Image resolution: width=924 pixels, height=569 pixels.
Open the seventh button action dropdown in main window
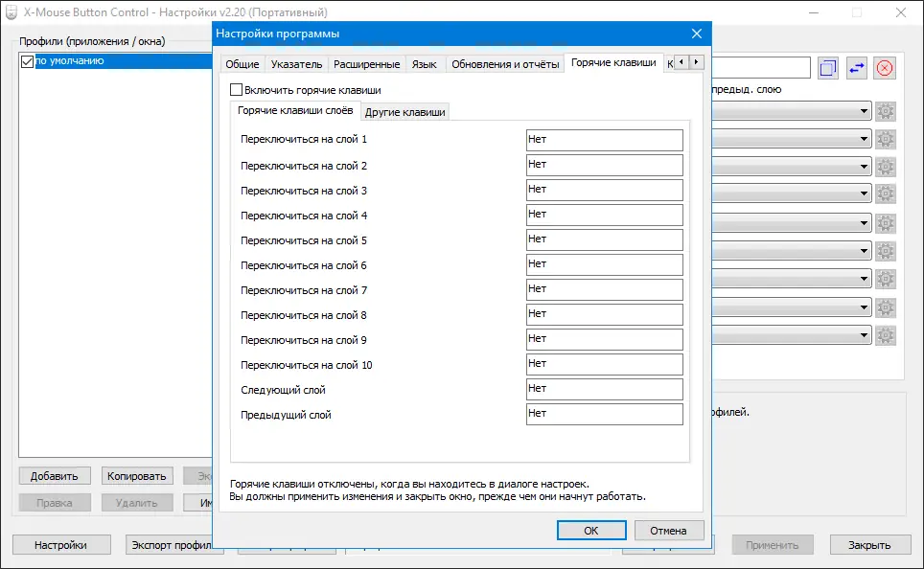click(792, 279)
